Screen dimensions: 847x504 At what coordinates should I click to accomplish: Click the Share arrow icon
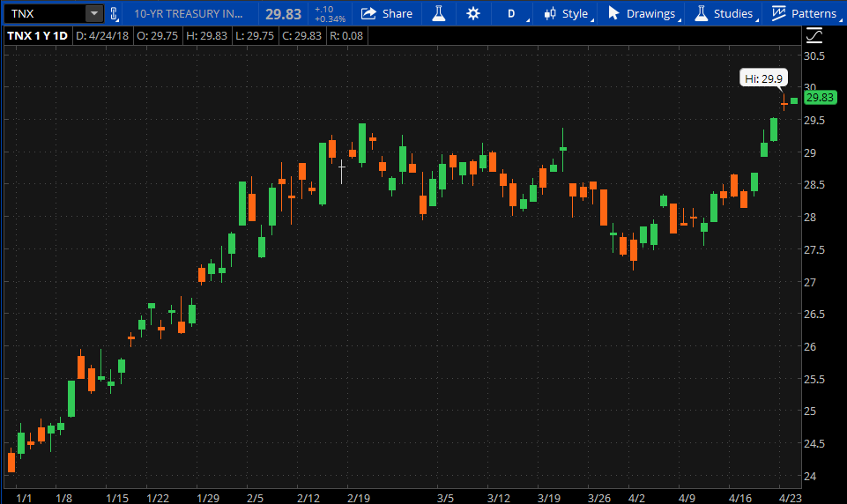[x=368, y=13]
